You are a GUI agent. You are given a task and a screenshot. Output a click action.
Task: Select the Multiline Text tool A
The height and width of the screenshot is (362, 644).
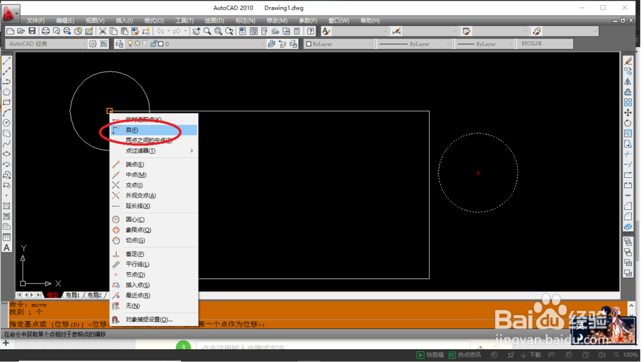pyautogui.click(x=6, y=248)
